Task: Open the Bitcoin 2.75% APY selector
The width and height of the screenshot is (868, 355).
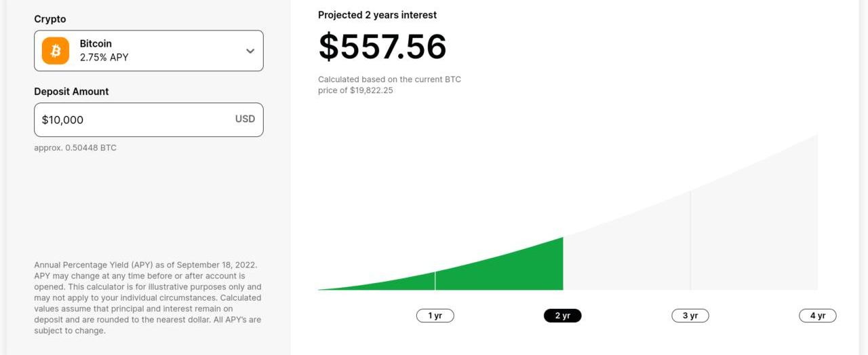Action: (149, 51)
